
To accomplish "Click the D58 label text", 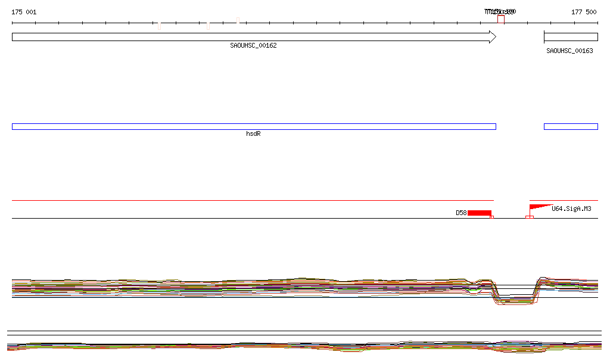I will tap(461, 213).
